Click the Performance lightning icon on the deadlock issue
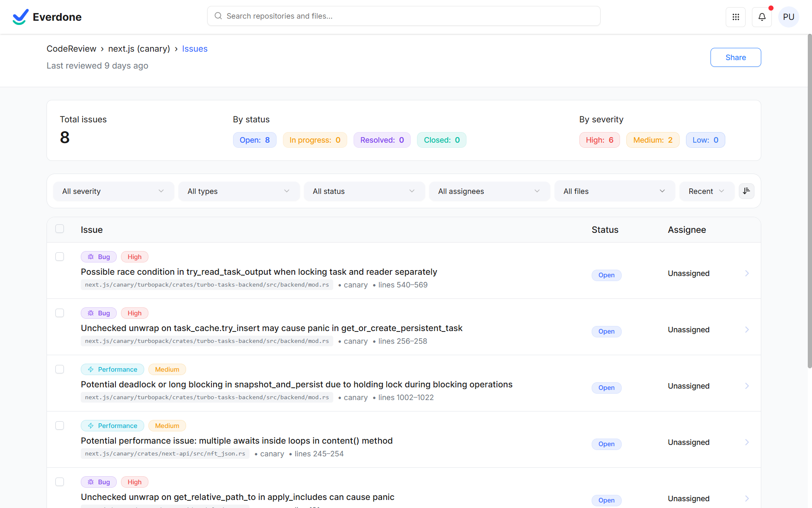Image resolution: width=812 pixels, height=508 pixels. tap(90, 369)
